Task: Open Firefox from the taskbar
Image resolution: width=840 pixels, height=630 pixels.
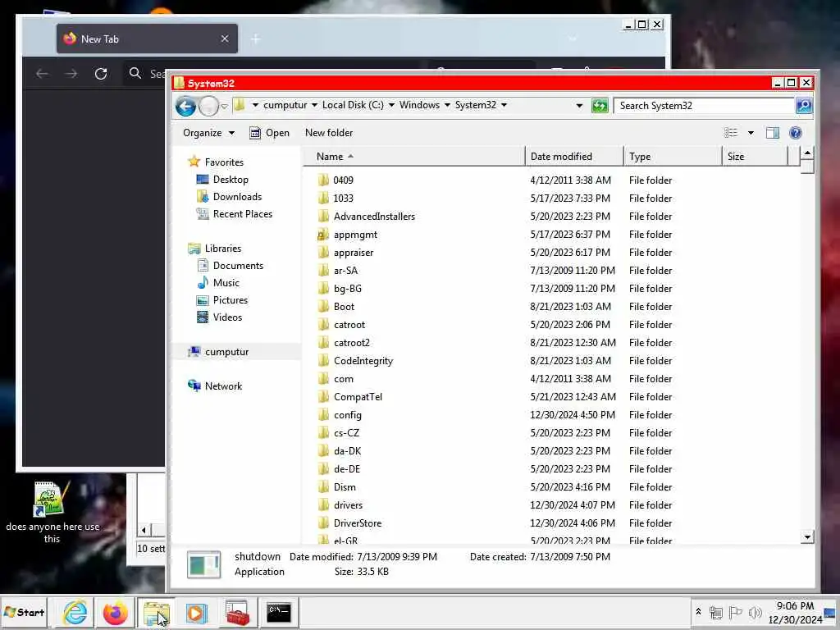Action: tap(115, 612)
